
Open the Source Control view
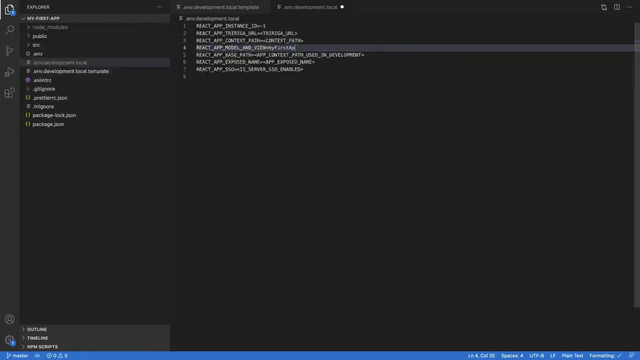9,51
